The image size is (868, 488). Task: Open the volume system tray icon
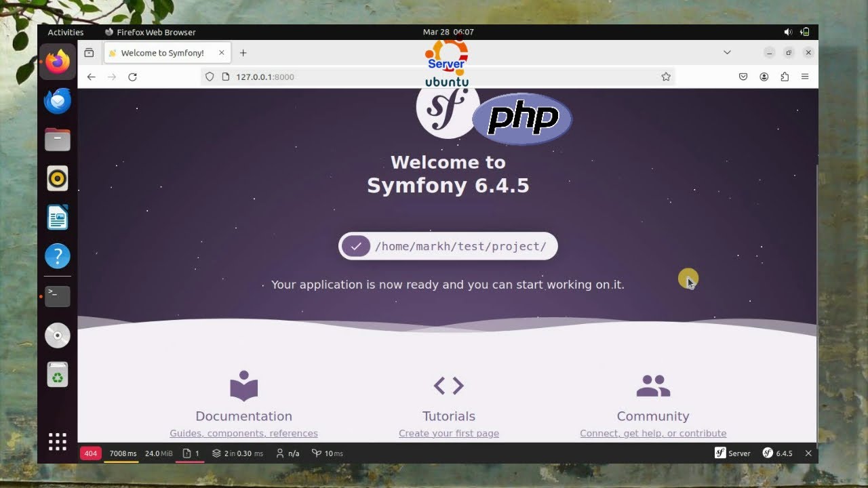pyautogui.click(x=788, y=32)
